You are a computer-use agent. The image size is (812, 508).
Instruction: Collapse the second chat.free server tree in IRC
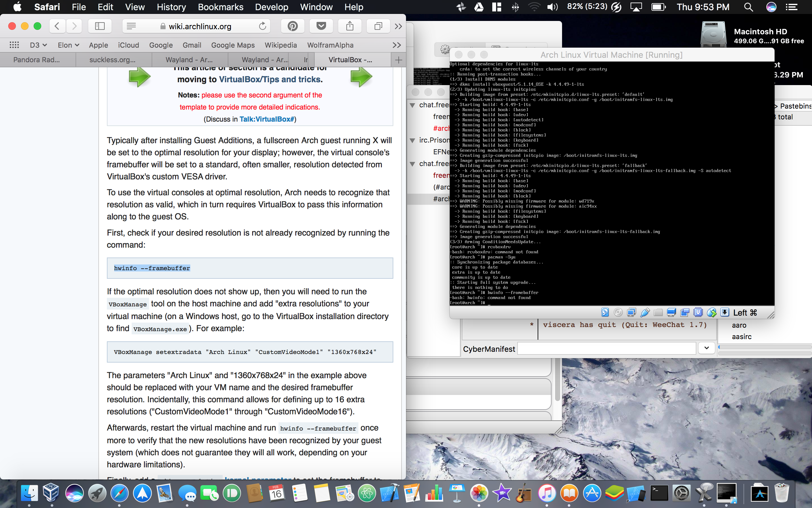tap(413, 164)
